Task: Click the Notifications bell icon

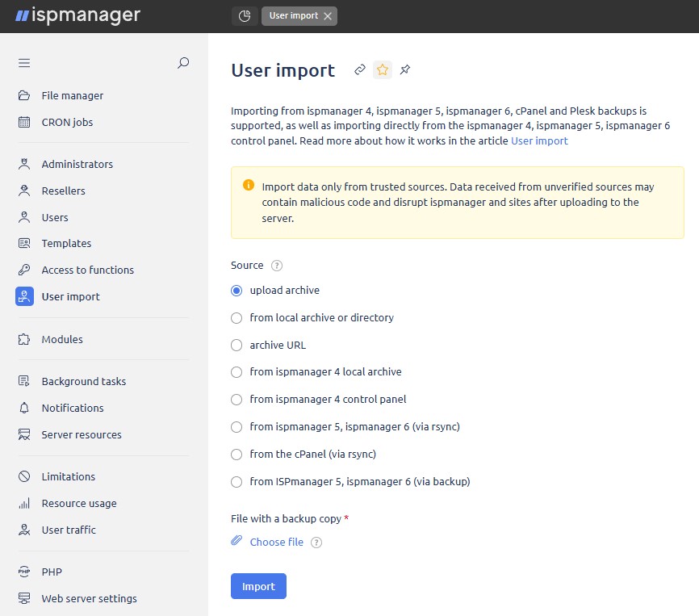Action: click(24, 408)
